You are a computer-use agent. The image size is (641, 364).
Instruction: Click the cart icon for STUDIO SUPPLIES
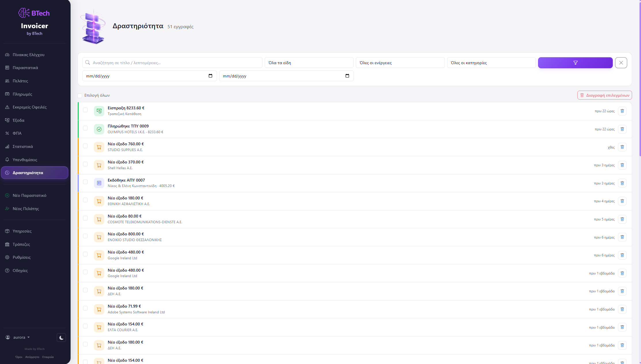[99, 147]
